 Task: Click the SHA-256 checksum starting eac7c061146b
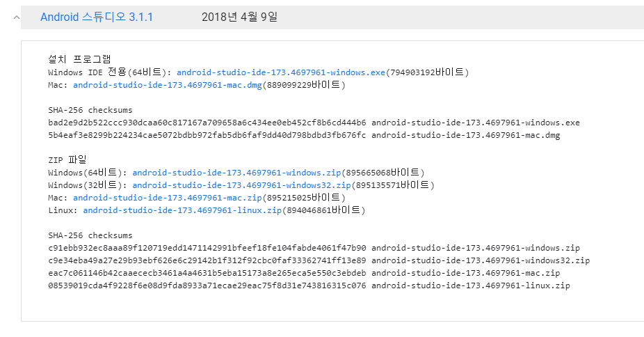coord(207,273)
